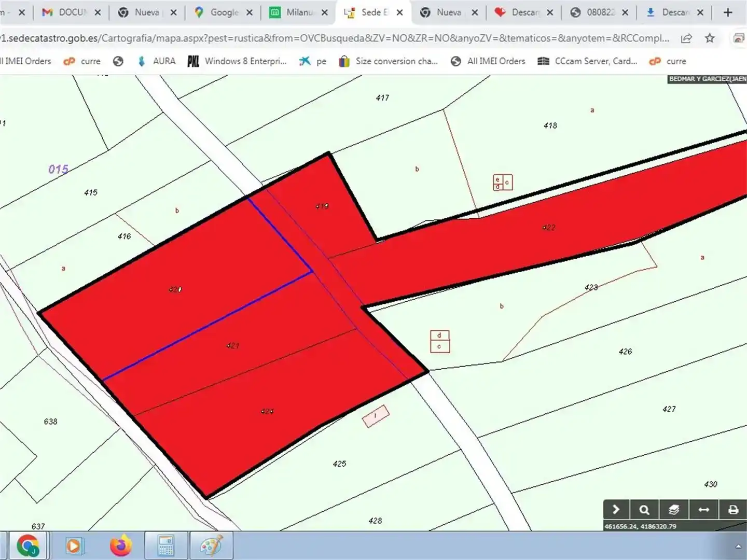Close the Google Maps tab

click(250, 12)
